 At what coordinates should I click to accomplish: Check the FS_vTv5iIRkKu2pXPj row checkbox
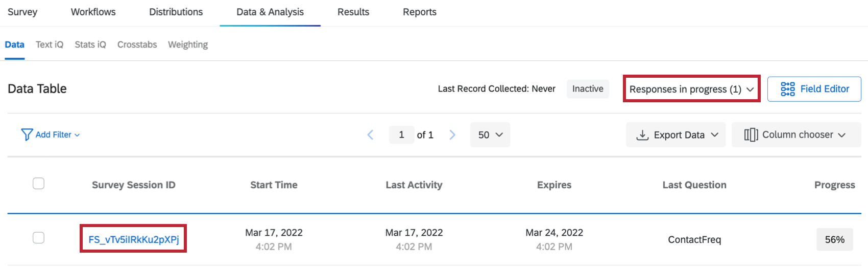[x=39, y=238]
